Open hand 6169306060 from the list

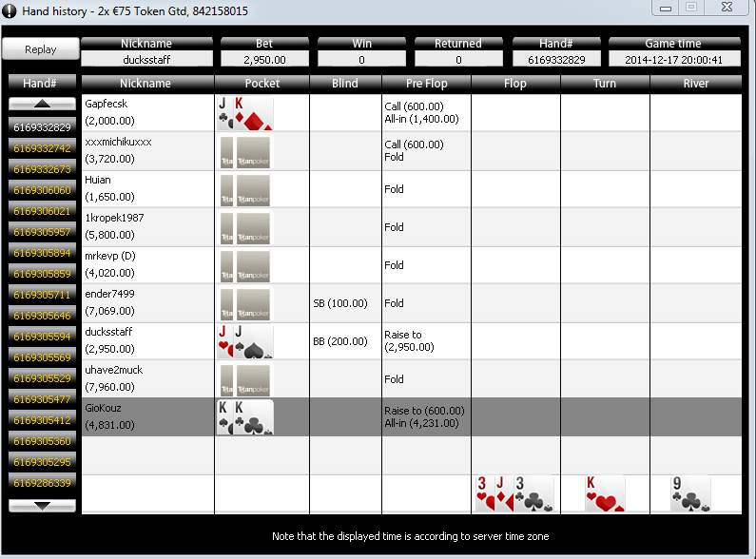click(x=42, y=190)
